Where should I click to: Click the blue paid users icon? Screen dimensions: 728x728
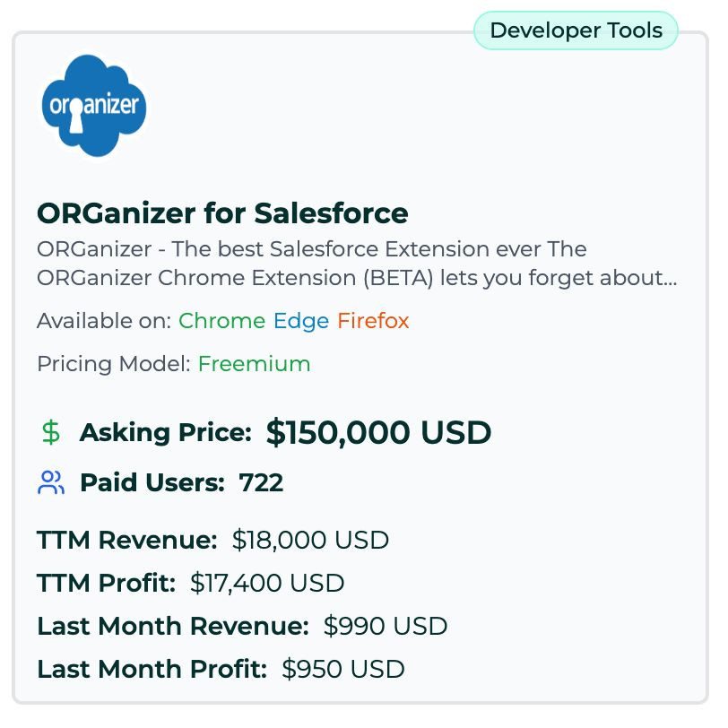50,483
